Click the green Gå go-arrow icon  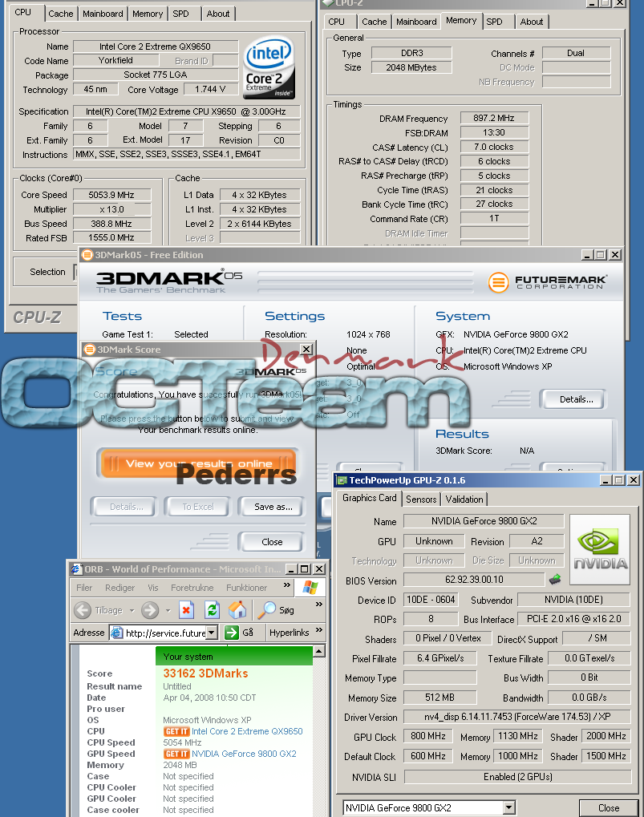coord(231,633)
